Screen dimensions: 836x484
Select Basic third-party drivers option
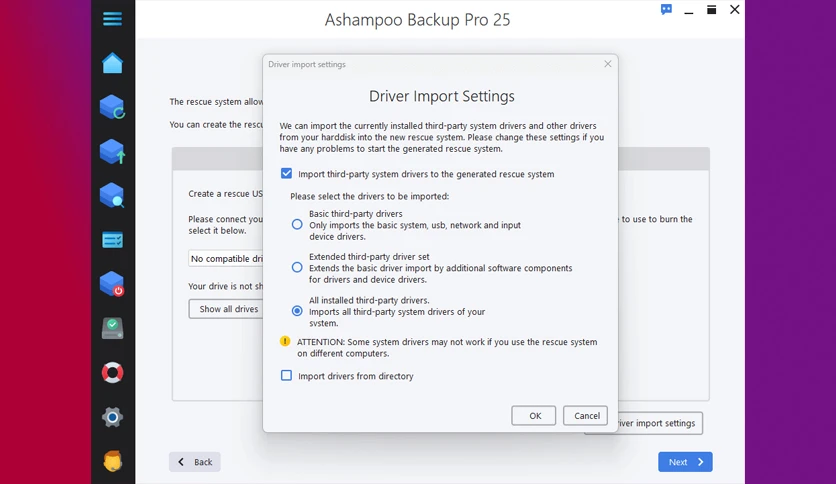297,225
